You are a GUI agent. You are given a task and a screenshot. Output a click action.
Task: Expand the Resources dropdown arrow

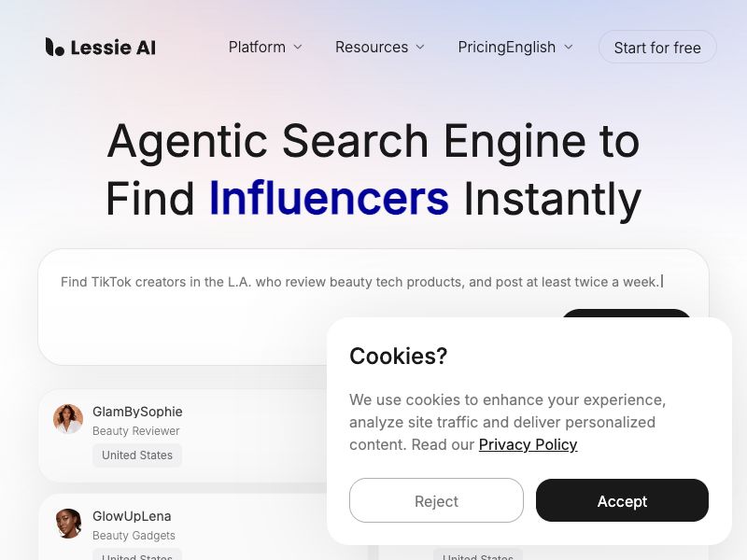(x=420, y=47)
